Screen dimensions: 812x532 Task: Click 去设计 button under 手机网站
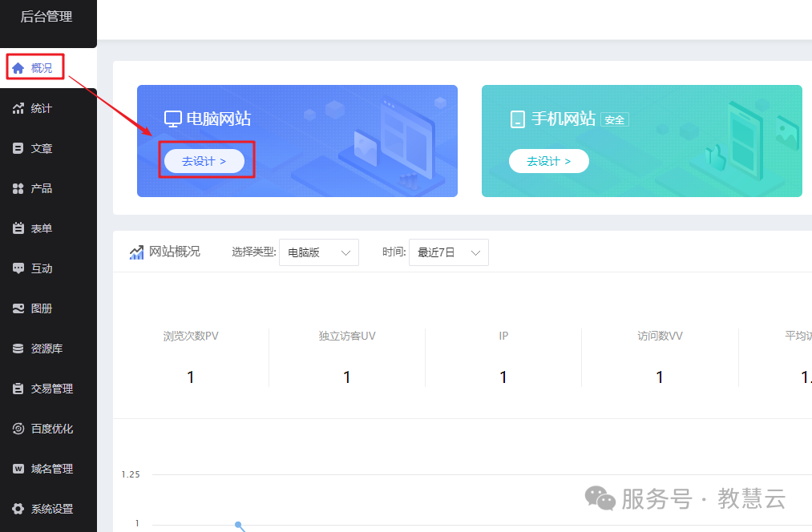pyautogui.click(x=548, y=161)
